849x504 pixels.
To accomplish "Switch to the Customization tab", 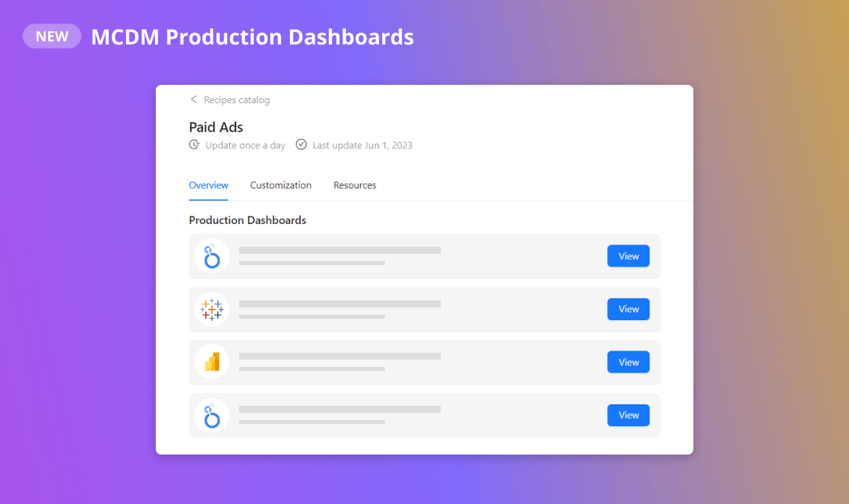I will pos(281,185).
